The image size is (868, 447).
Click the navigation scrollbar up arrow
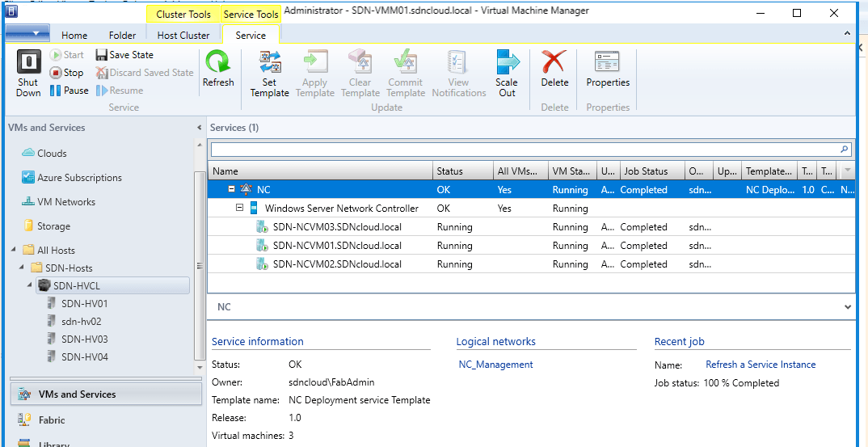tap(200, 144)
